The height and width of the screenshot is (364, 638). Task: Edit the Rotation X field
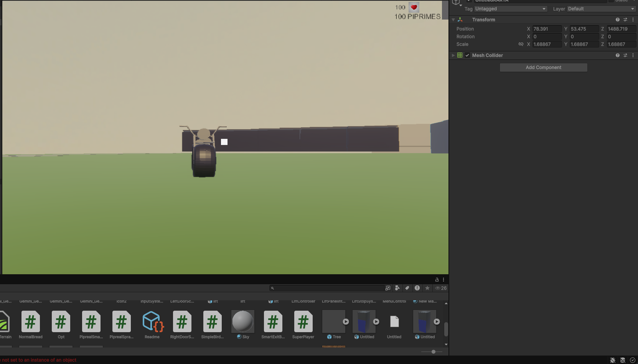coord(547,36)
